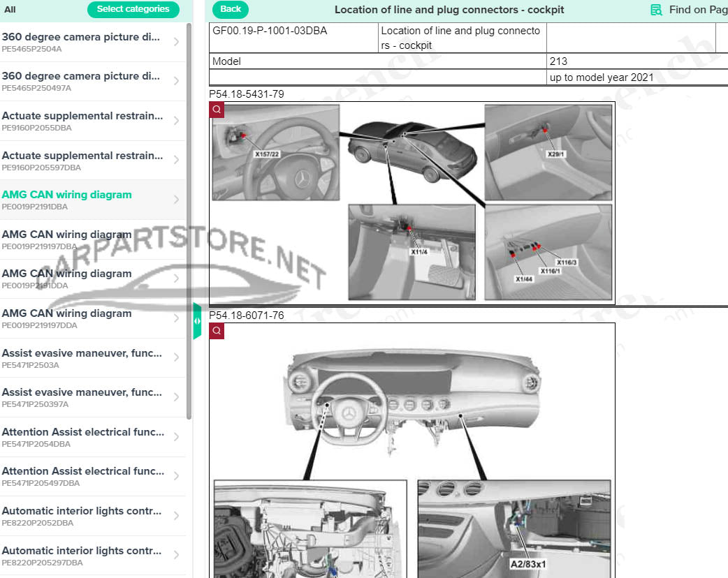This screenshot has height=578, width=728.
Task: Click the X29/1 glovebox connector image
Action: click(548, 152)
